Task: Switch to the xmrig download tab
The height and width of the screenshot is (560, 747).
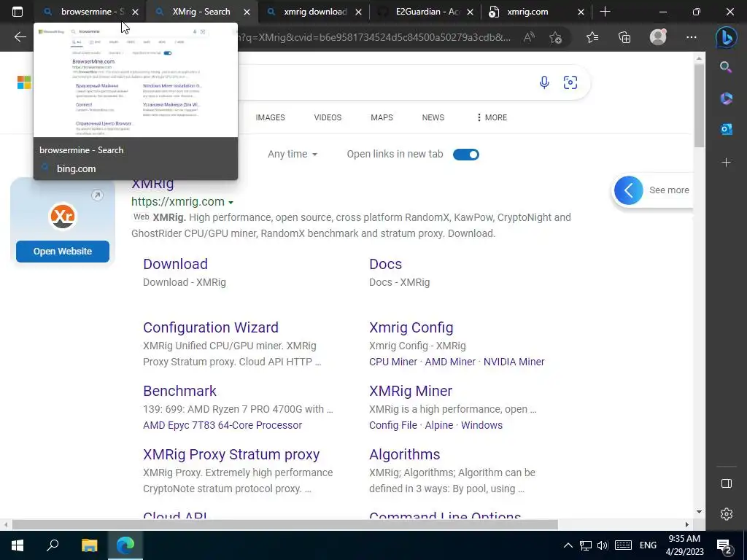Action: 314,12
